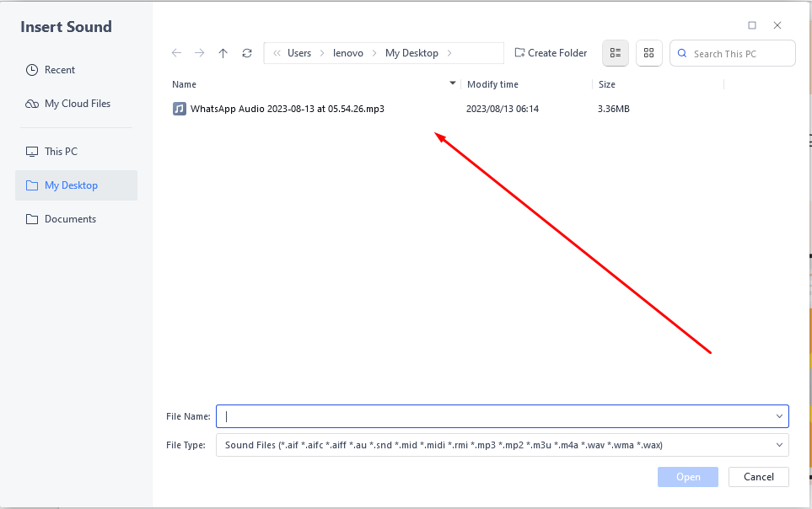812x509 pixels.
Task: Click the Create Folder button
Action: tap(550, 52)
